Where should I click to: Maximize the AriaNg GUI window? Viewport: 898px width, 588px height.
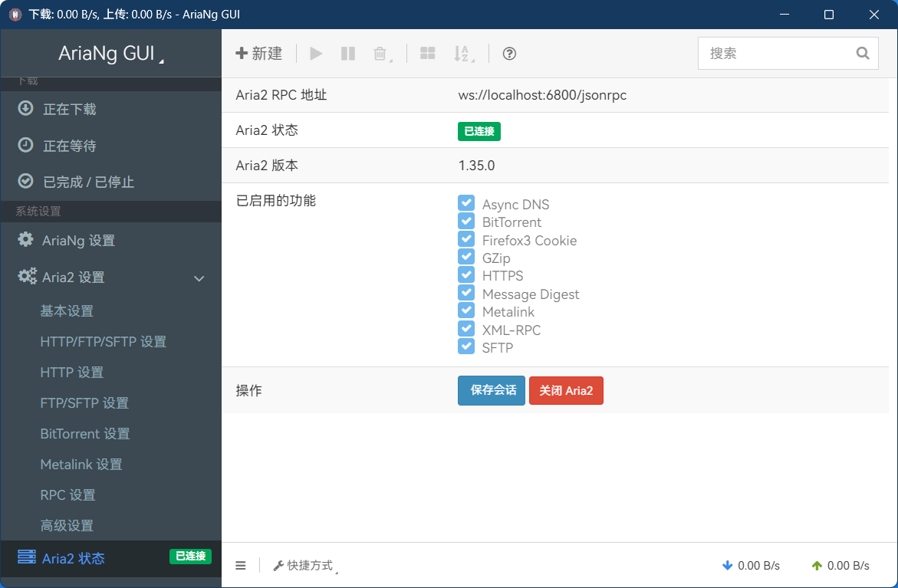pos(829,15)
